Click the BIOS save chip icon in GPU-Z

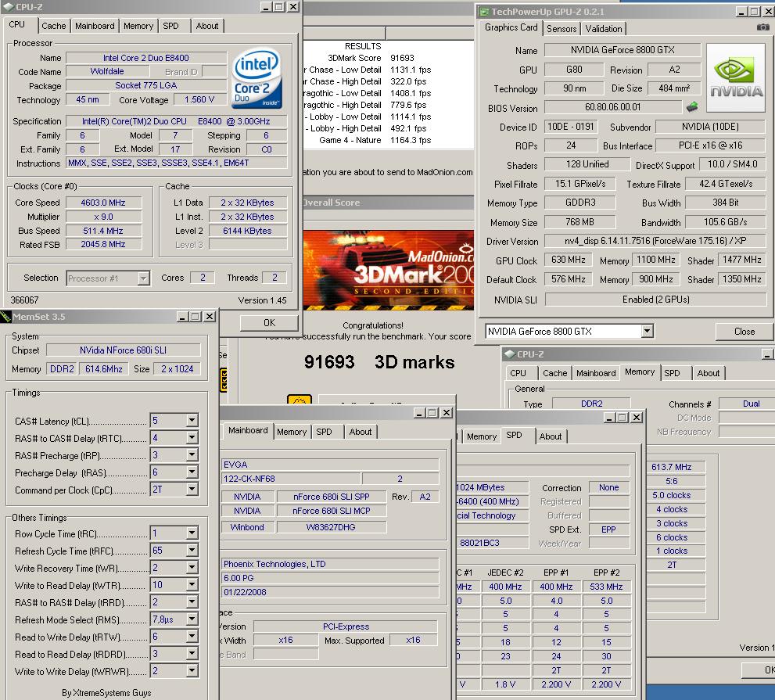point(692,106)
